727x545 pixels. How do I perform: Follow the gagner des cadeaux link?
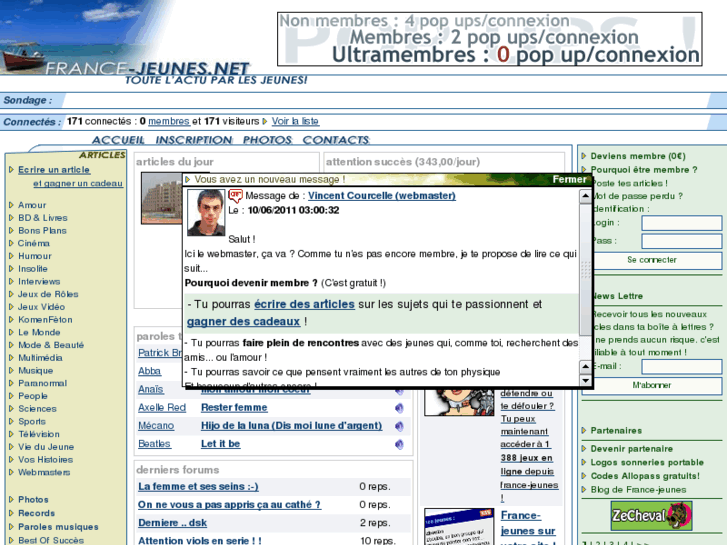pyautogui.click(x=243, y=321)
